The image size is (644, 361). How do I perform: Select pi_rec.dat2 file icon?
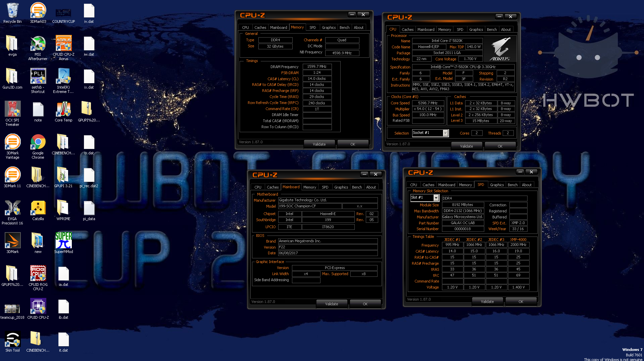coord(89,177)
